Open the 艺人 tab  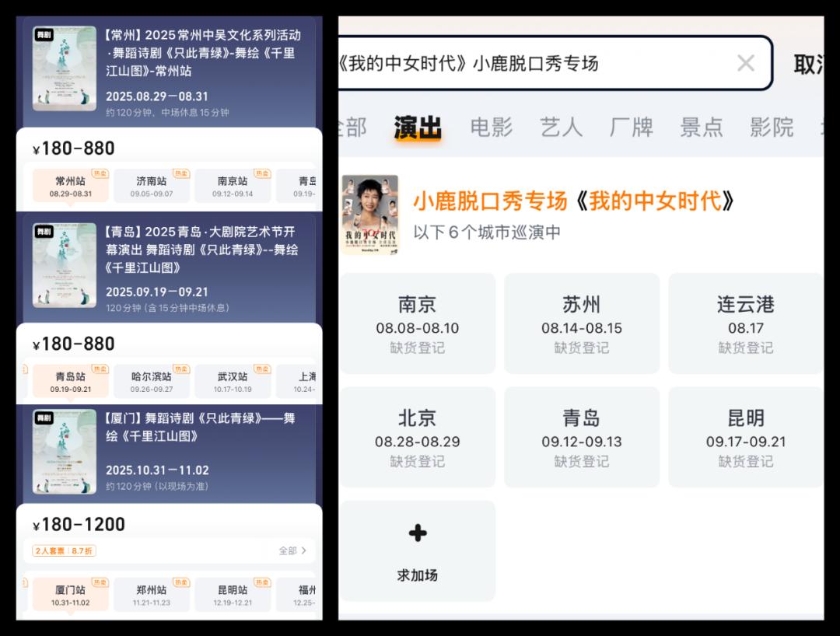point(561,128)
